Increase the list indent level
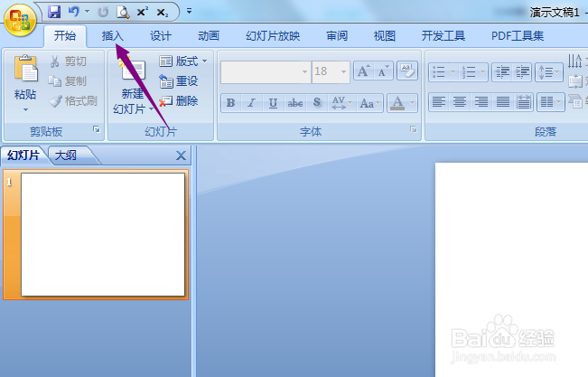The image size is (588, 377). pos(522,71)
